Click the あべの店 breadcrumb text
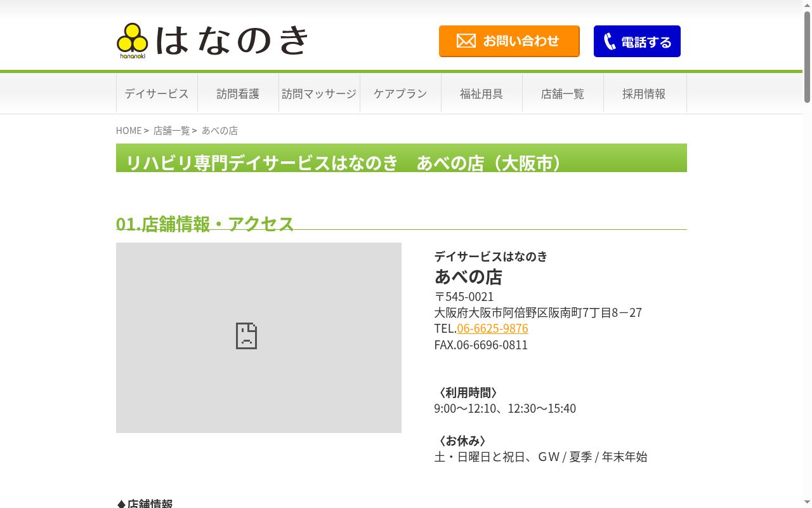Image resolution: width=812 pixels, height=508 pixels. (219, 130)
